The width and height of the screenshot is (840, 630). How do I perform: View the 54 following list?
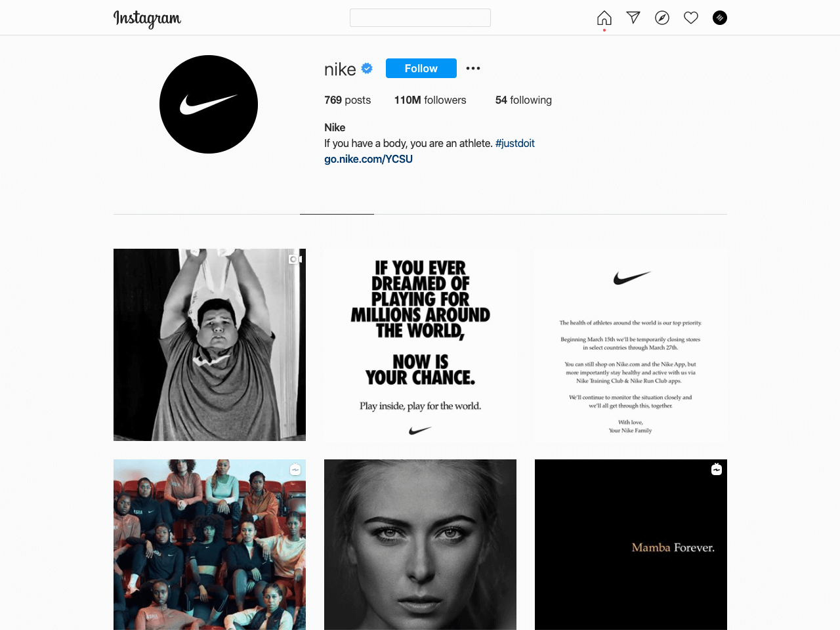pos(524,100)
